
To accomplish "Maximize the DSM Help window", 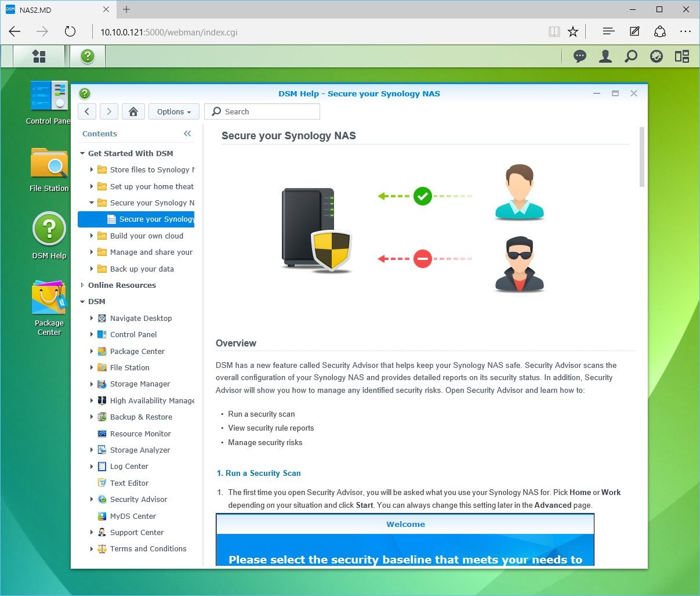I will pyautogui.click(x=615, y=93).
